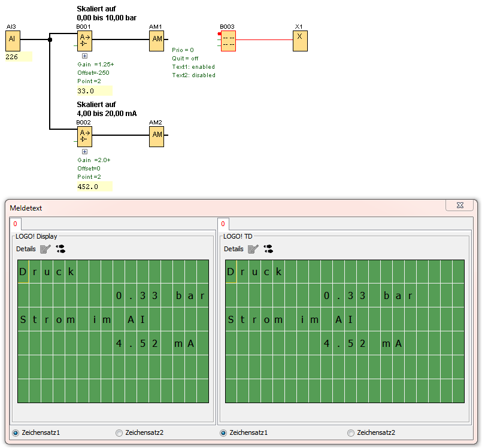The height and width of the screenshot is (448, 482).
Task: Select Zeichensatz2 for the LOGO! Display
Action: 119,432
